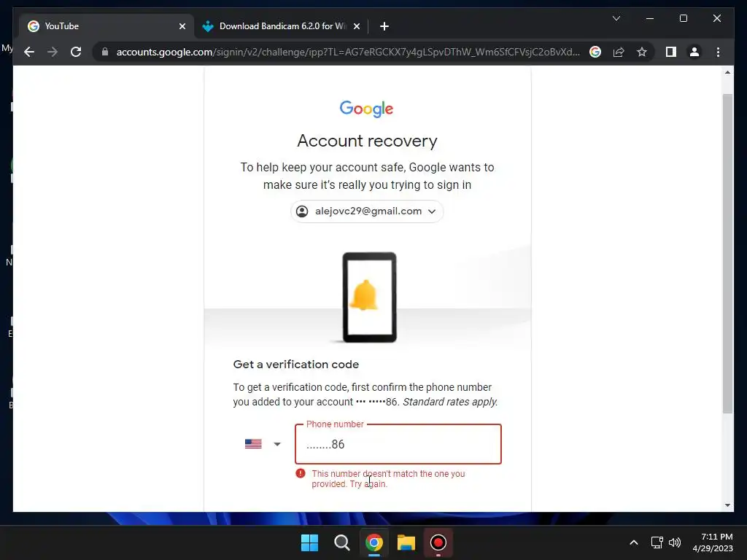Close the Download Bandicam tab

pos(356,26)
